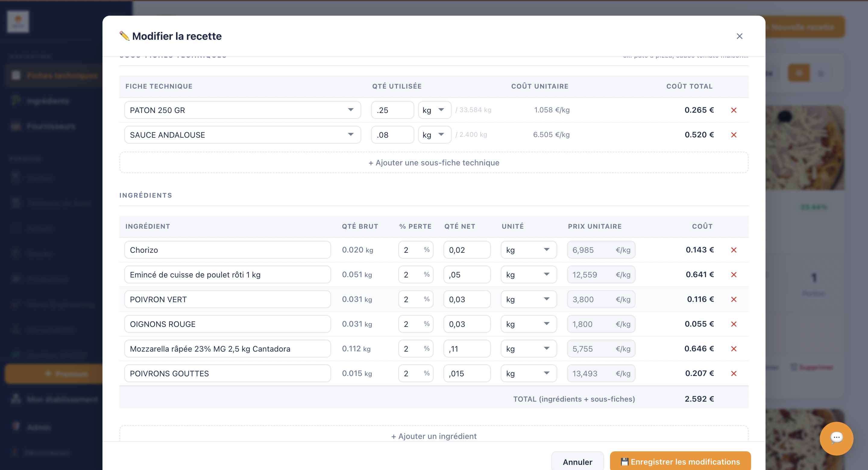Edit SAUCE ANDALOUSE quantity field
The height and width of the screenshot is (470, 868).
point(392,135)
